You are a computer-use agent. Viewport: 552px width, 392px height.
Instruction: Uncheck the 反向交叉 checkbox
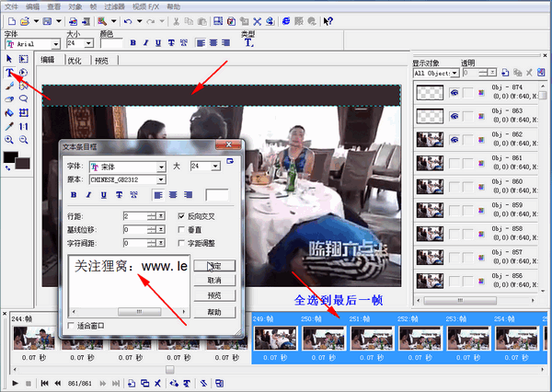pos(181,216)
